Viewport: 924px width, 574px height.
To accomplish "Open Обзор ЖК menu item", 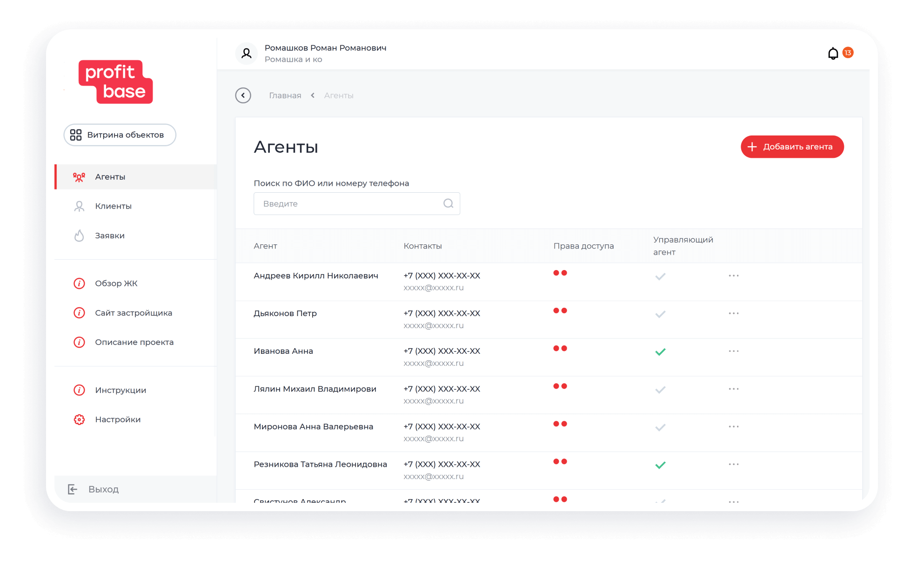I will point(116,284).
